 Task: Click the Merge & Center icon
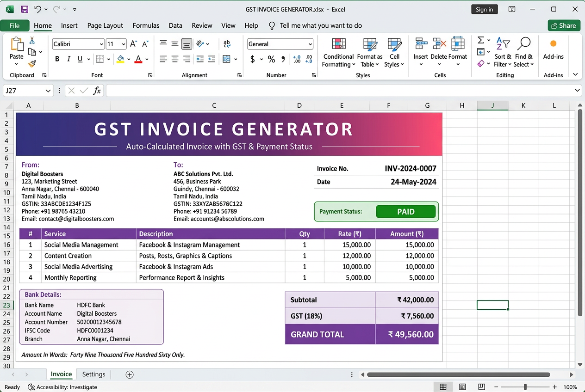(x=227, y=59)
